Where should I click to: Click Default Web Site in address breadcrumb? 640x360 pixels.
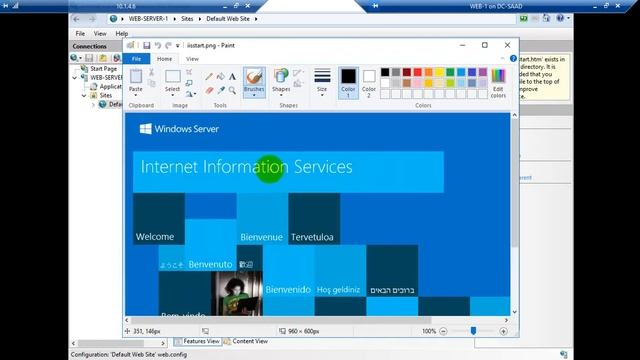[228, 19]
